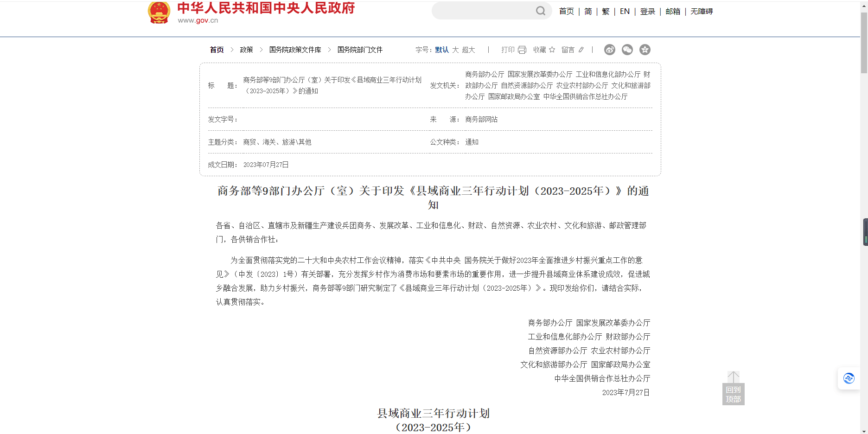The width and height of the screenshot is (868, 434).
Task: Switch font size to 超大
Action: [x=468, y=50]
